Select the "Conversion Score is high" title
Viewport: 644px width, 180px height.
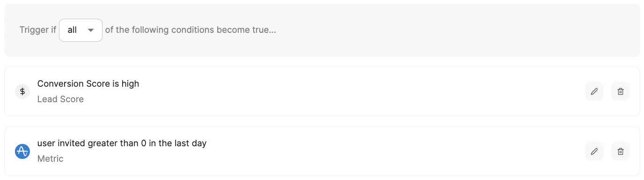point(88,84)
